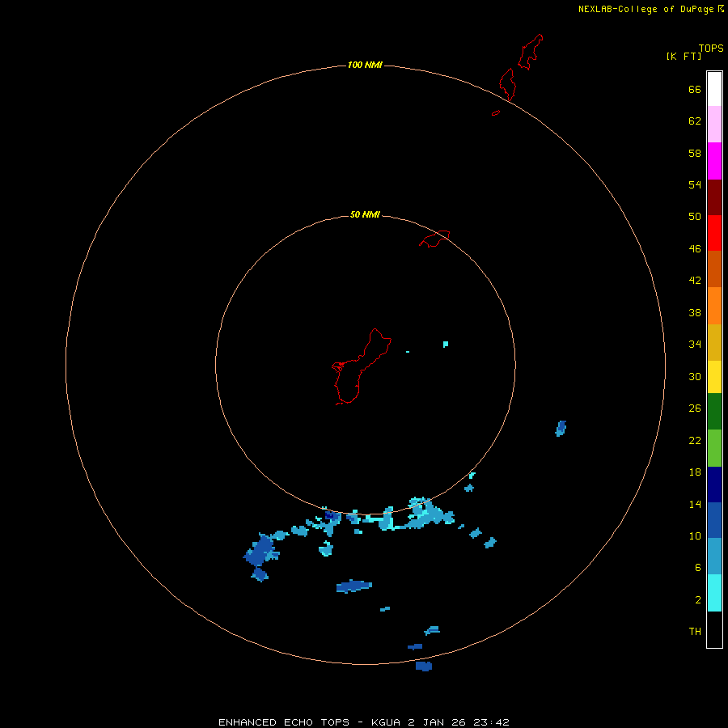The height and width of the screenshot is (728, 728).
Task: Select the "38" scale label
Action: [695, 312]
